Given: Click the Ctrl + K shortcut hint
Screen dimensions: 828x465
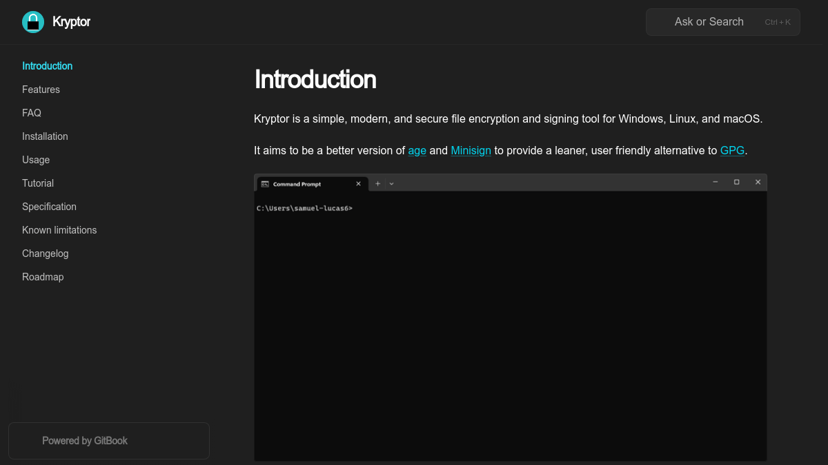Looking at the screenshot, I should pyautogui.click(x=777, y=22).
